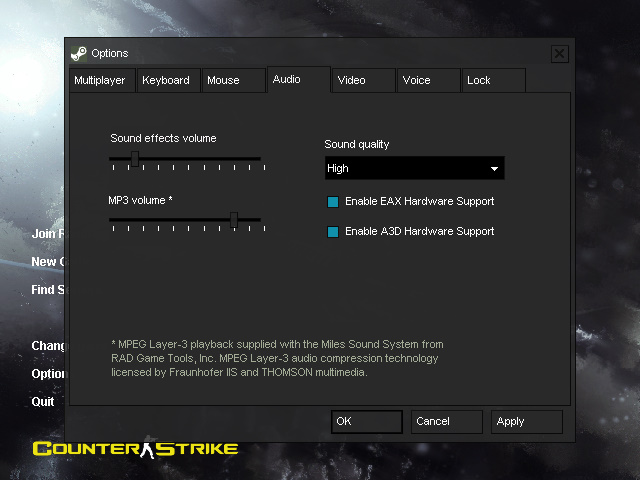The height and width of the screenshot is (480, 640).
Task: Select the Audio tab
Action: [287, 79]
